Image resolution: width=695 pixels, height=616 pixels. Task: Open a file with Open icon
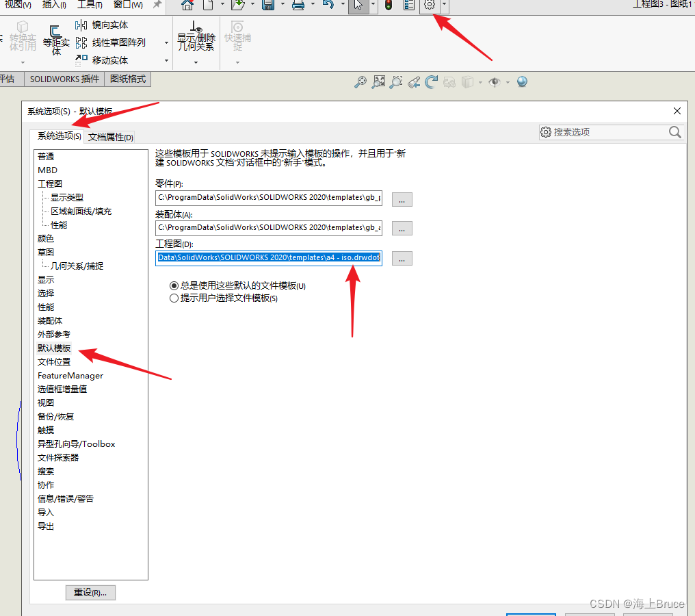pos(238,4)
